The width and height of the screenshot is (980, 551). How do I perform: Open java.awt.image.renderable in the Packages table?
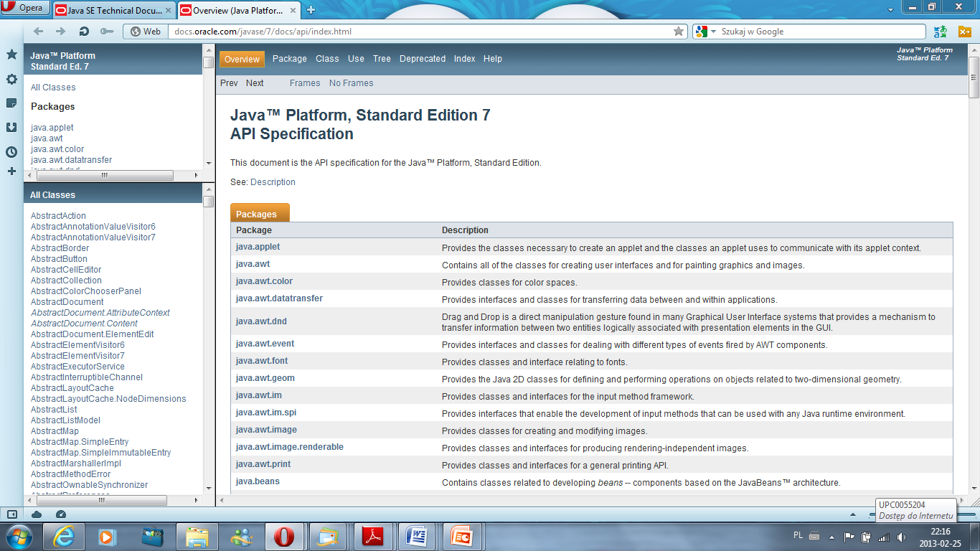coord(289,447)
